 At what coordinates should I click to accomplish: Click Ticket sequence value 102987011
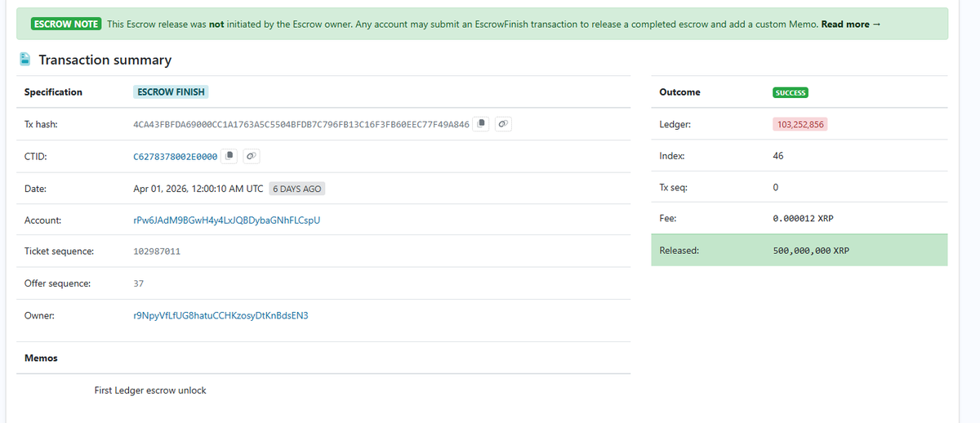coord(157,252)
